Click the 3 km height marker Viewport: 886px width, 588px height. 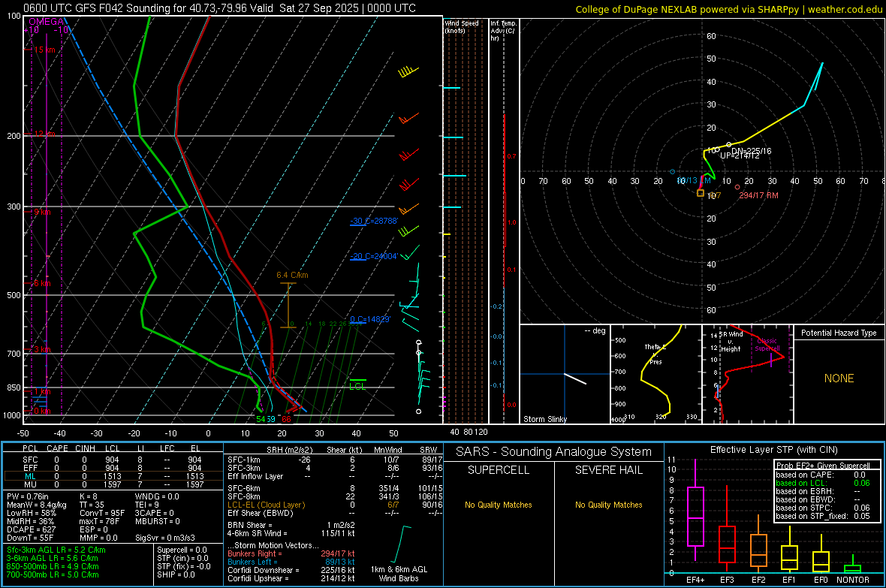coord(42,349)
